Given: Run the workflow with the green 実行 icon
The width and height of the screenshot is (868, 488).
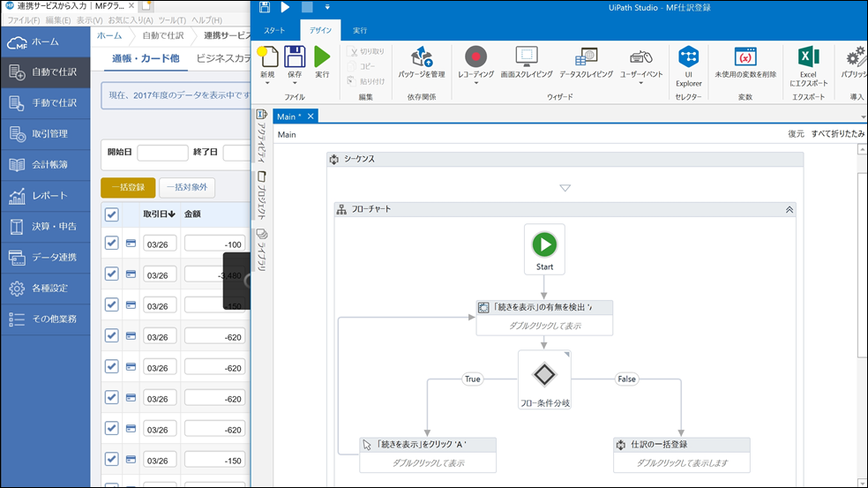Looking at the screenshot, I should tap(322, 57).
